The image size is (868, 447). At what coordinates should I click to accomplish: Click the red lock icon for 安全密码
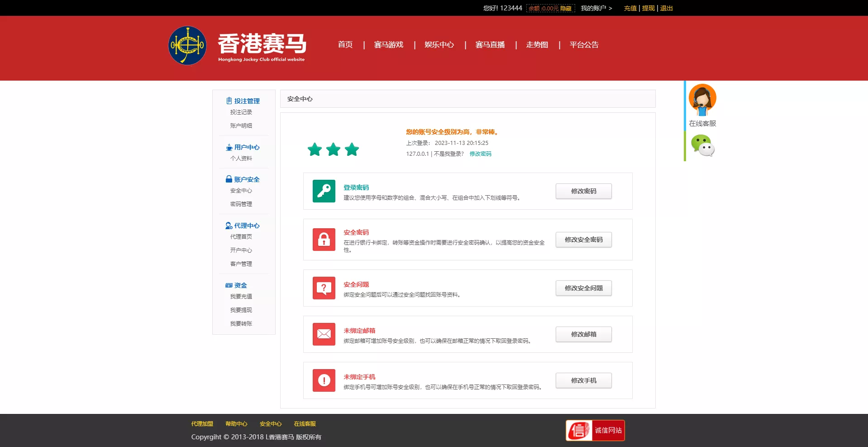pos(323,240)
